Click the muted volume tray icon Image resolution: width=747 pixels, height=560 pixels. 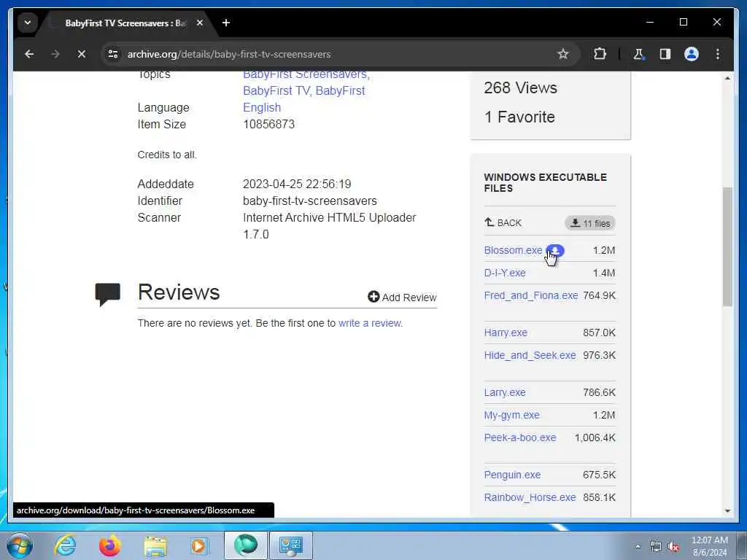point(673,547)
